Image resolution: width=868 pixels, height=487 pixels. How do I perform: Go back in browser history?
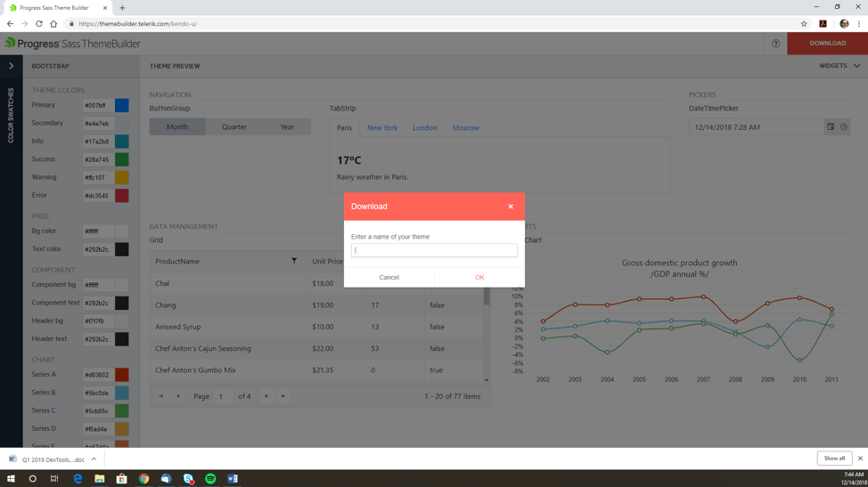[x=10, y=24]
